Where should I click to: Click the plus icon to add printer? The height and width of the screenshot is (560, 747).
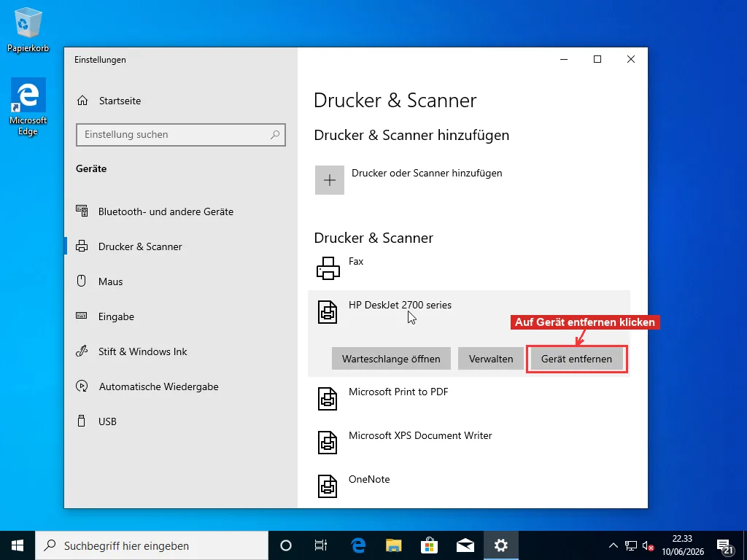tap(330, 180)
